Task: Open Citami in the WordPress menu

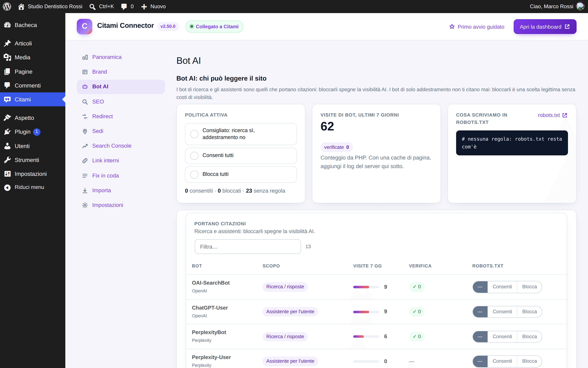Action: 32,99
